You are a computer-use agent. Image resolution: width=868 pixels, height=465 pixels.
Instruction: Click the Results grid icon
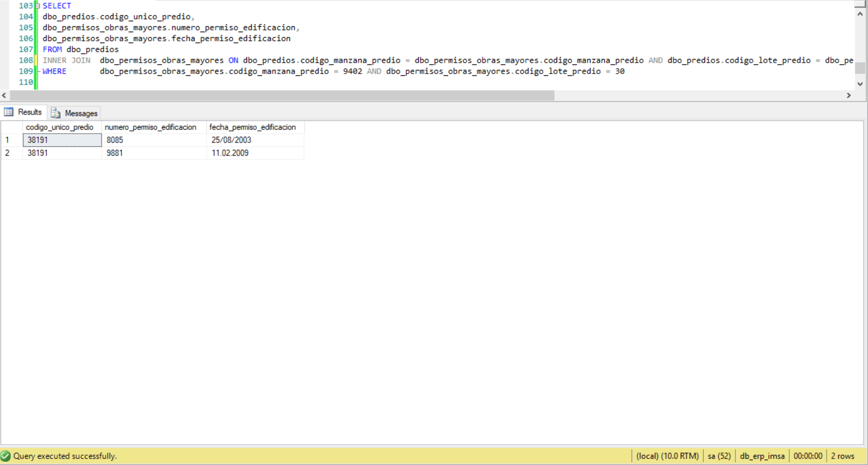(9, 112)
